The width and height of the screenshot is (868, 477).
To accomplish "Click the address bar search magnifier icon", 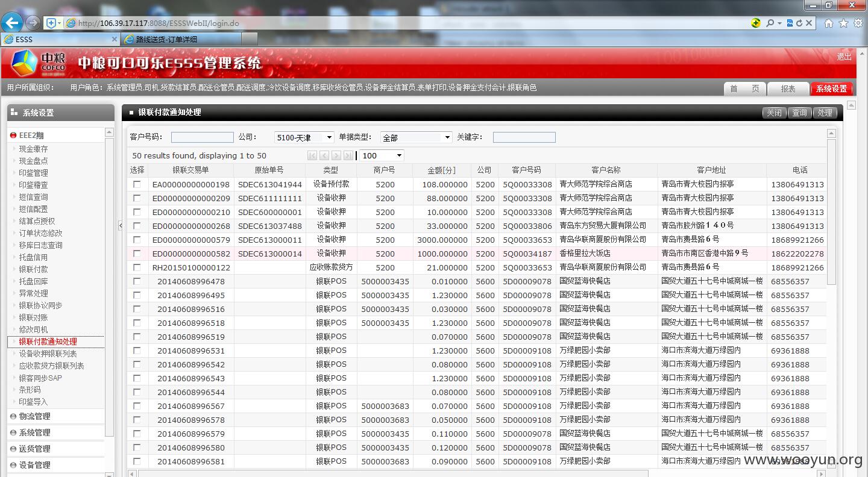I will [x=770, y=23].
